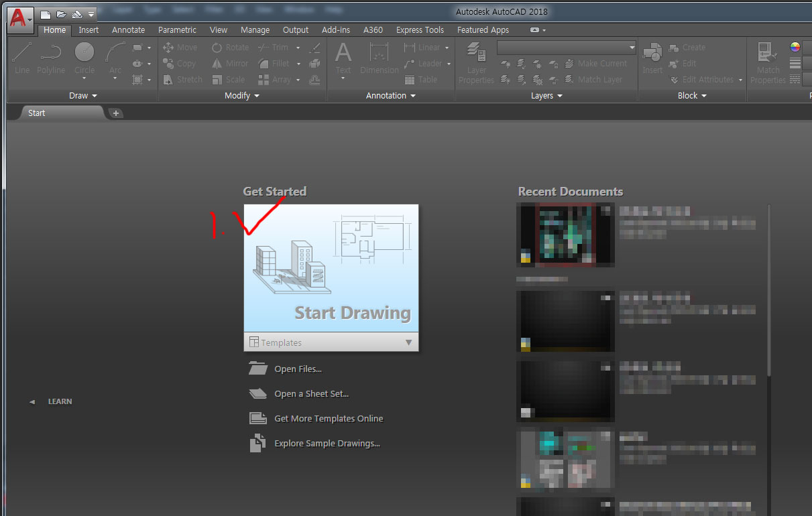
Task: Open the layer name dropdown list
Action: pyautogui.click(x=567, y=48)
